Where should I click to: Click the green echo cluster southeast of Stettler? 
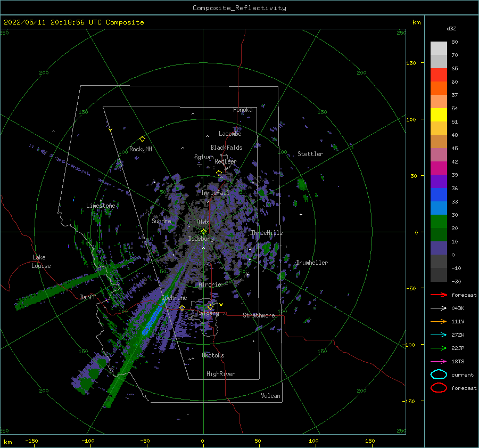(302, 184)
